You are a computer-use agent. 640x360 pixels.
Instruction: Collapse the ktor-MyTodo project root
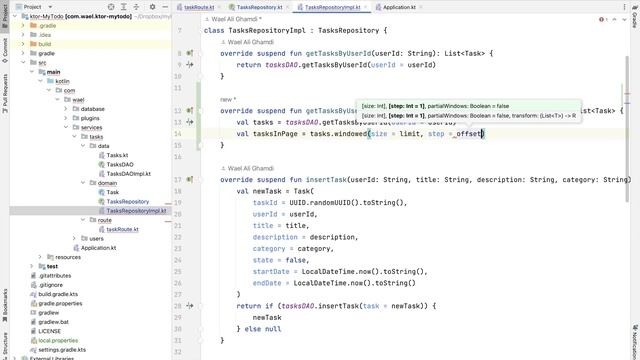(15, 16)
